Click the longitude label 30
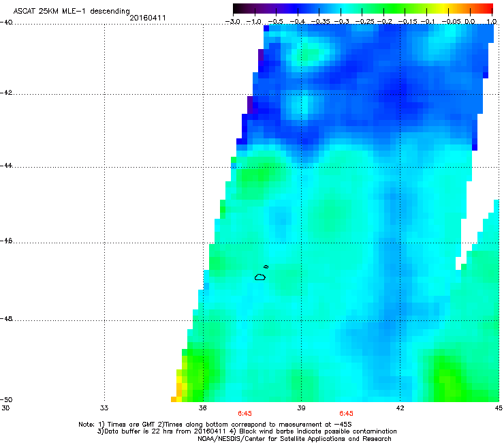This screenshot has width=504, height=443. pyautogui.click(x=5, y=408)
